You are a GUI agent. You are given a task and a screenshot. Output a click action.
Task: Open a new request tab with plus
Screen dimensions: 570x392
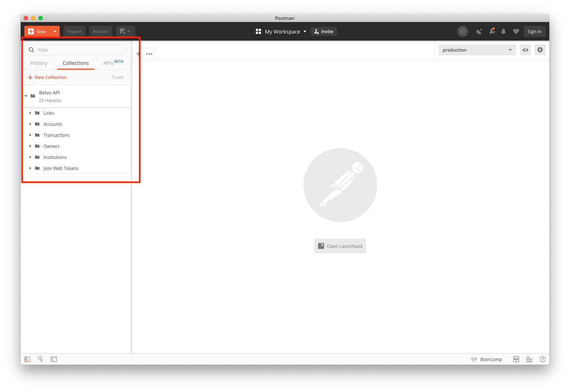tap(138, 54)
